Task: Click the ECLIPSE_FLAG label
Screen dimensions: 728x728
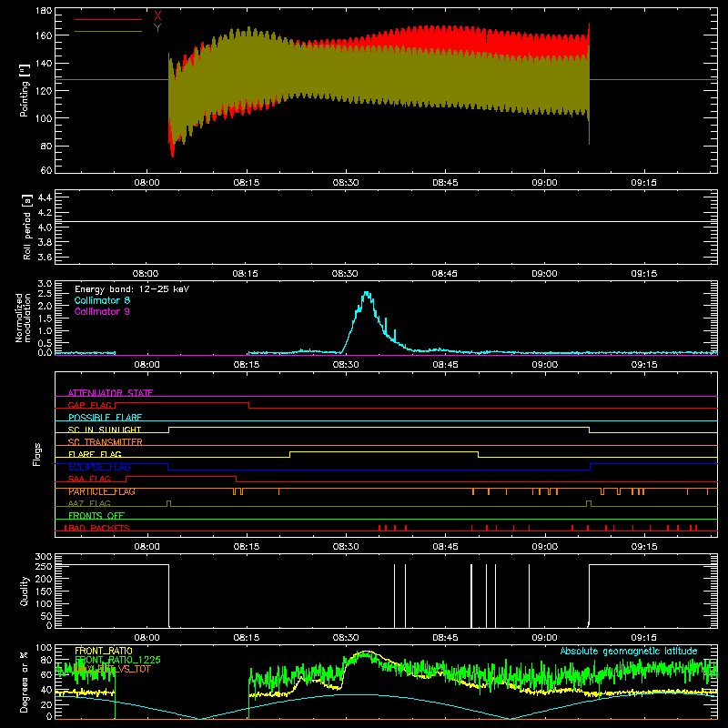Action: click(x=99, y=467)
